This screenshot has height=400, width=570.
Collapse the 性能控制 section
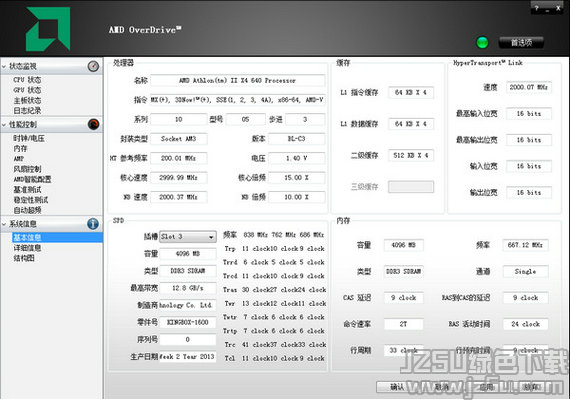pyautogui.click(x=4, y=125)
